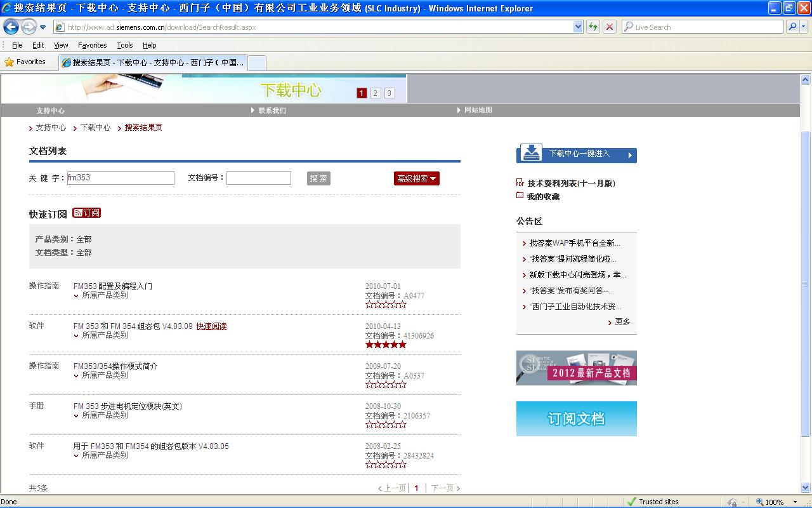Open the address bar URL dropdown
The image size is (812, 508).
tap(578, 27)
